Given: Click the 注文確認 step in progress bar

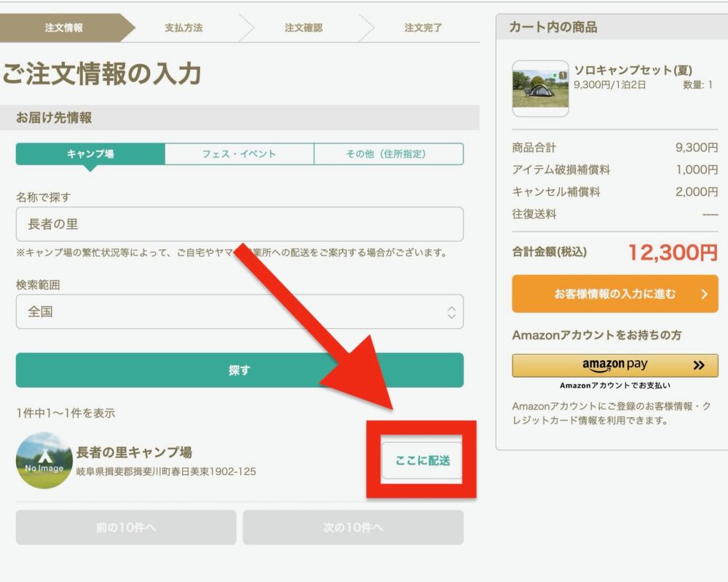Looking at the screenshot, I should pyautogui.click(x=304, y=28).
